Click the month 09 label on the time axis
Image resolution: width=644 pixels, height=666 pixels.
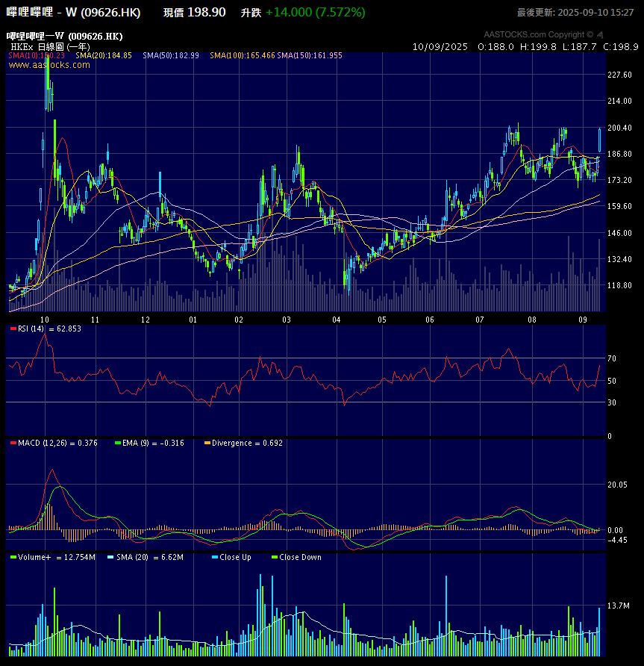583,320
